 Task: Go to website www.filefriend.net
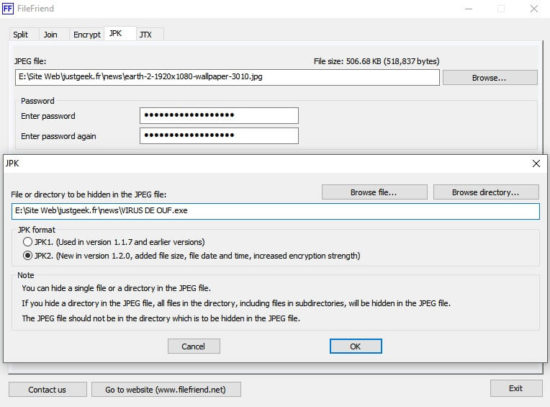click(166, 389)
